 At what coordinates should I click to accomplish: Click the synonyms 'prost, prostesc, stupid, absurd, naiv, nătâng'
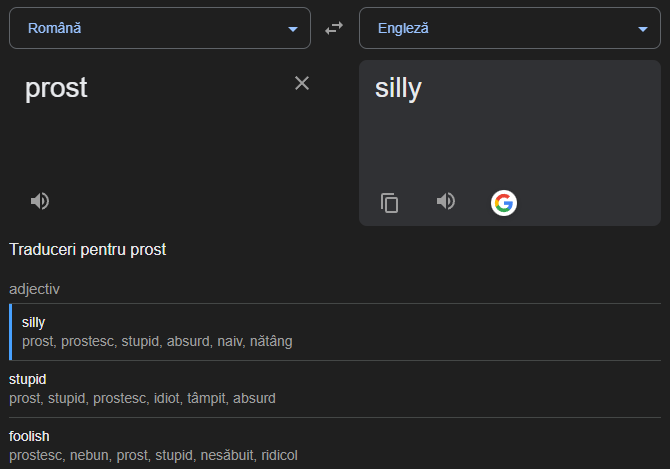(x=157, y=342)
